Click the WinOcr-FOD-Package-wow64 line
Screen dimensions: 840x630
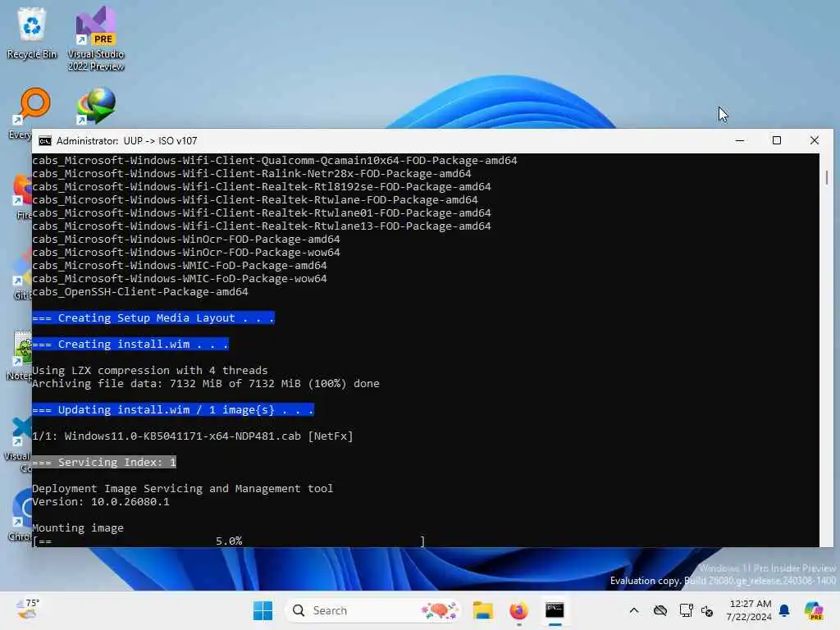pyautogui.click(x=186, y=253)
